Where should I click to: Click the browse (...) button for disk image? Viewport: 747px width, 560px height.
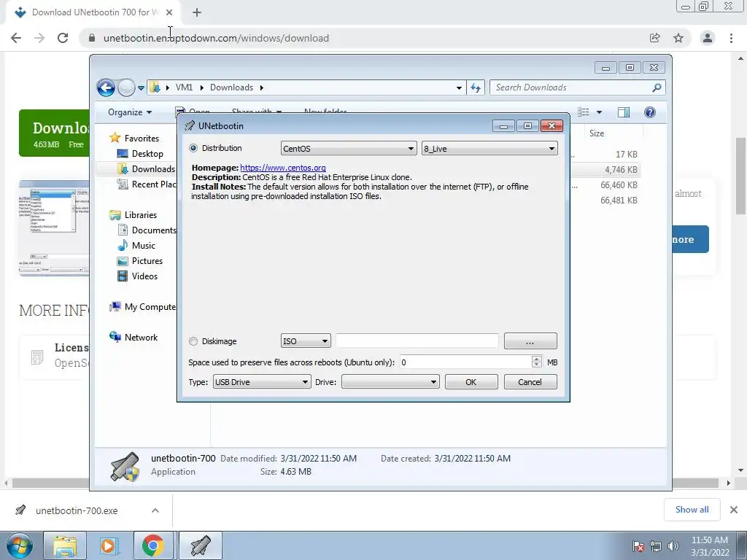(530, 341)
